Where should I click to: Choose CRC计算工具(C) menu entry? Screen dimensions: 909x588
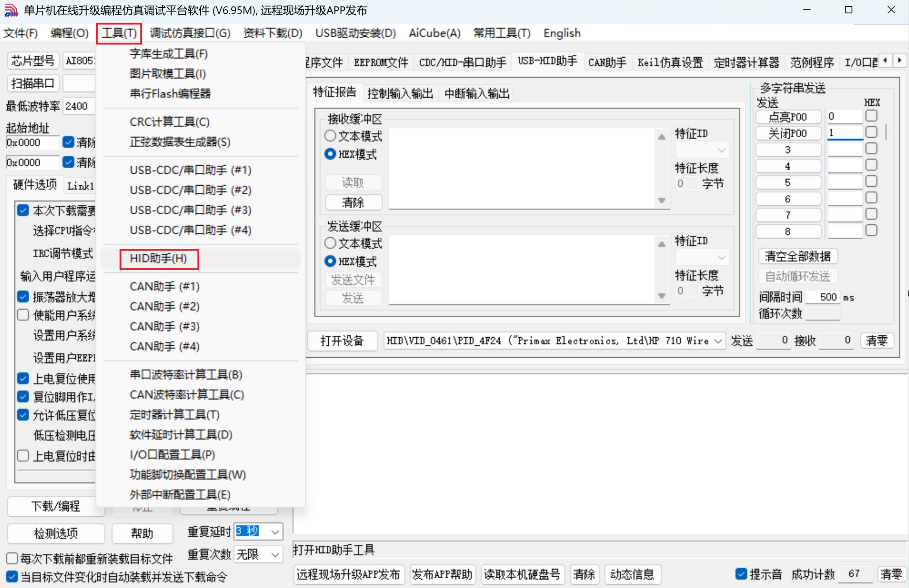coord(170,122)
